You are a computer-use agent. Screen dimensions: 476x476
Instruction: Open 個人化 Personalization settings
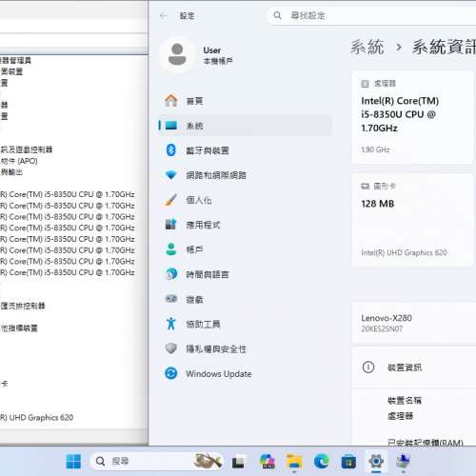tap(245, 200)
